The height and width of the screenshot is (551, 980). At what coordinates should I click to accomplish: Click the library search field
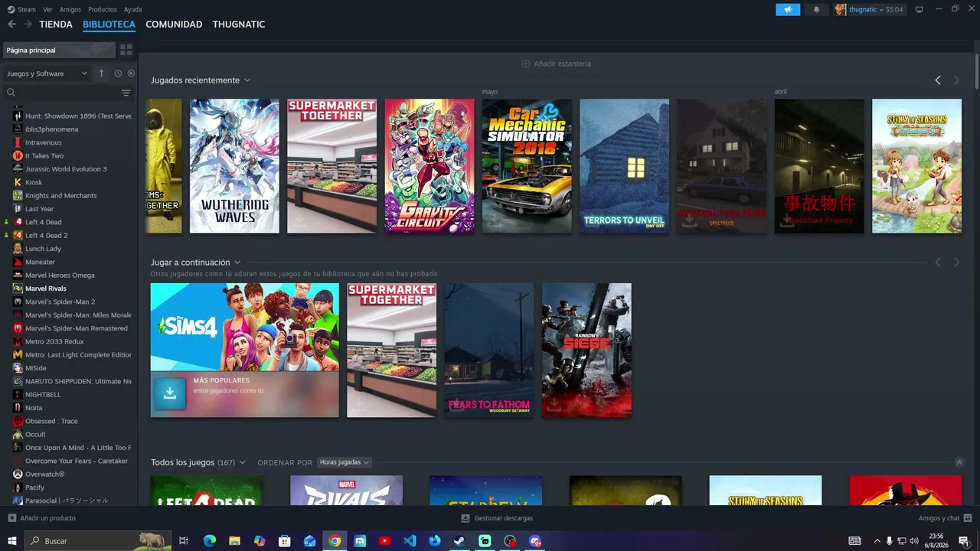[x=61, y=93]
